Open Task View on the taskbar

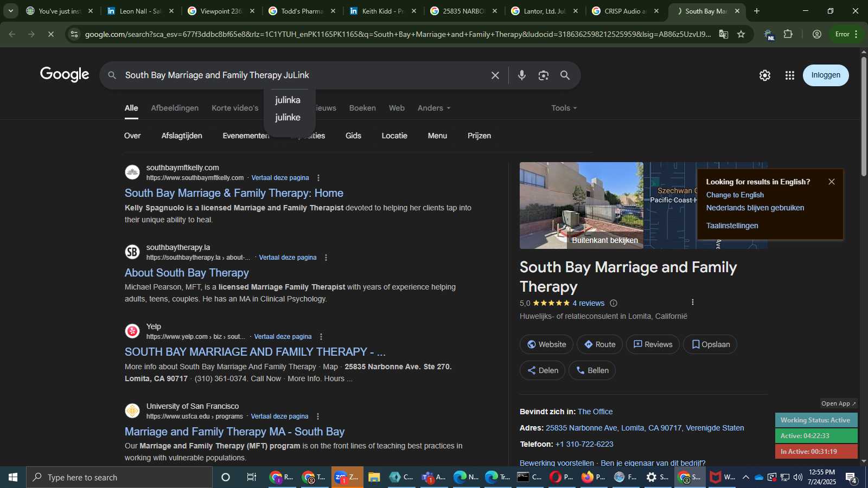coord(252,477)
